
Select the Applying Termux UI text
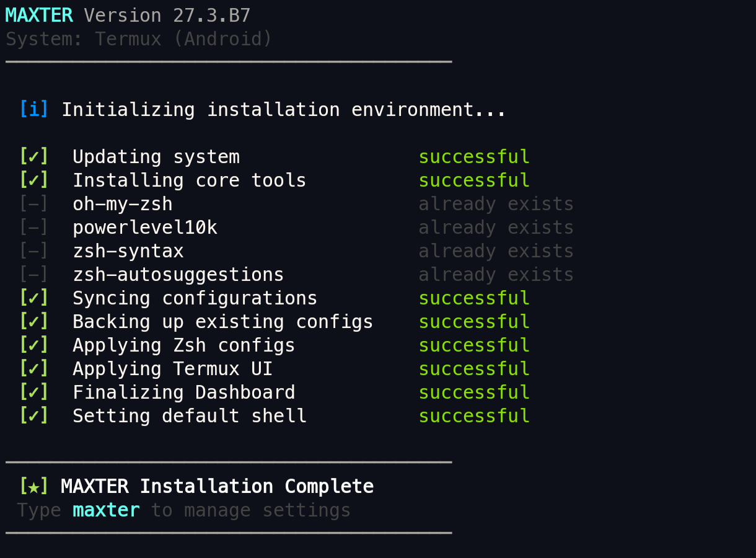(x=173, y=369)
